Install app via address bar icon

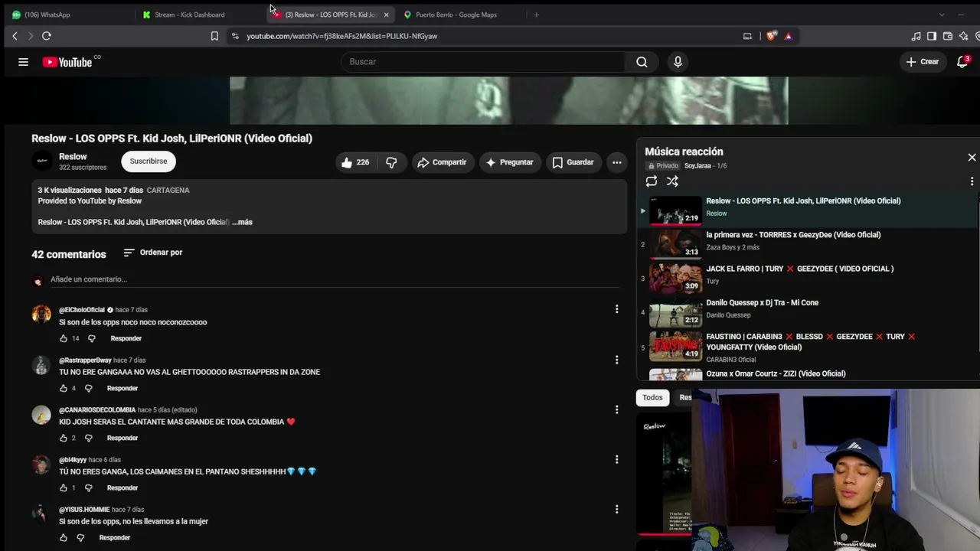tap(747, 36)
